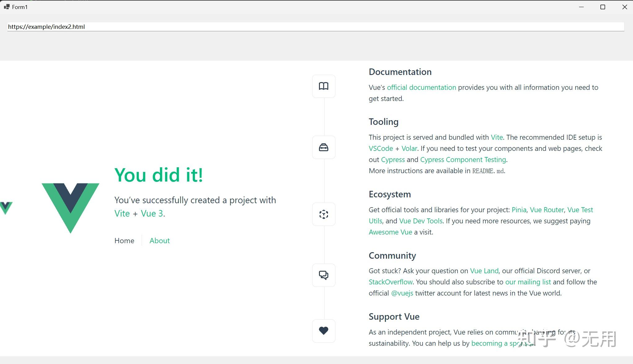Click the Form1 window title icon
The height and width of the screenshot is (364, 633).
point(7,7)
